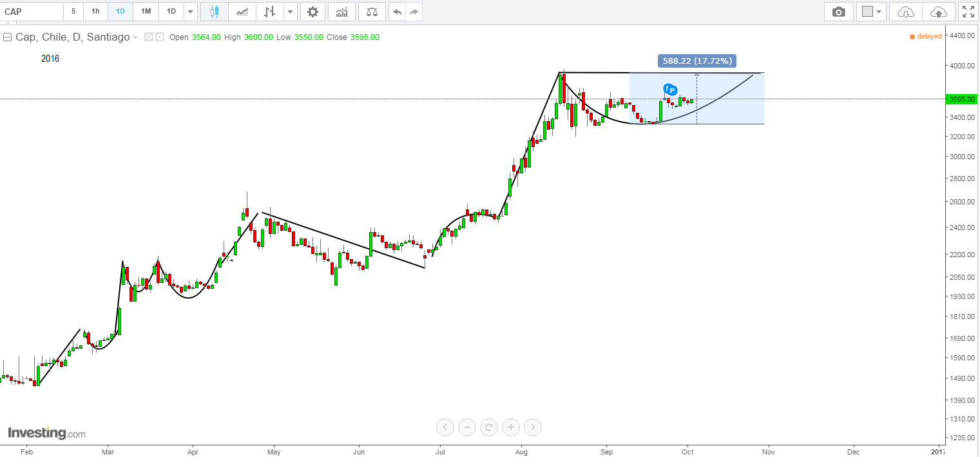Save chart layout to cloud
The width and height of the screenshot is (980, 457).
pos(939,12)
